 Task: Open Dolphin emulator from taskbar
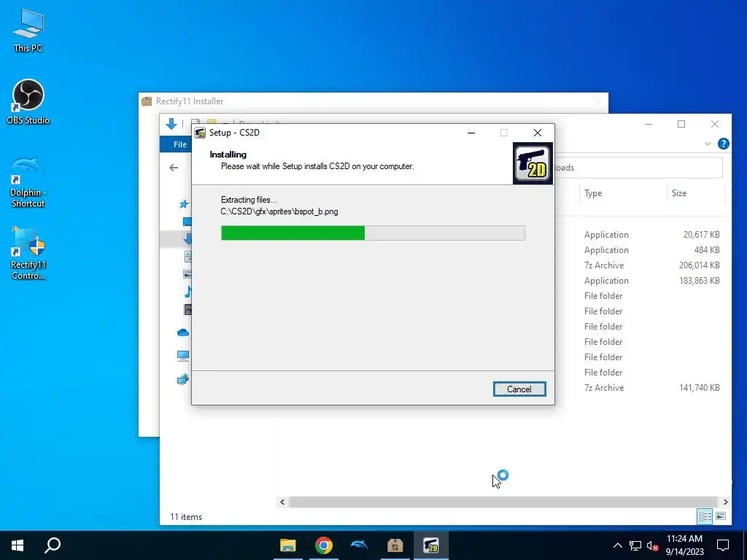pyautogui.click(x=359, y=545)
